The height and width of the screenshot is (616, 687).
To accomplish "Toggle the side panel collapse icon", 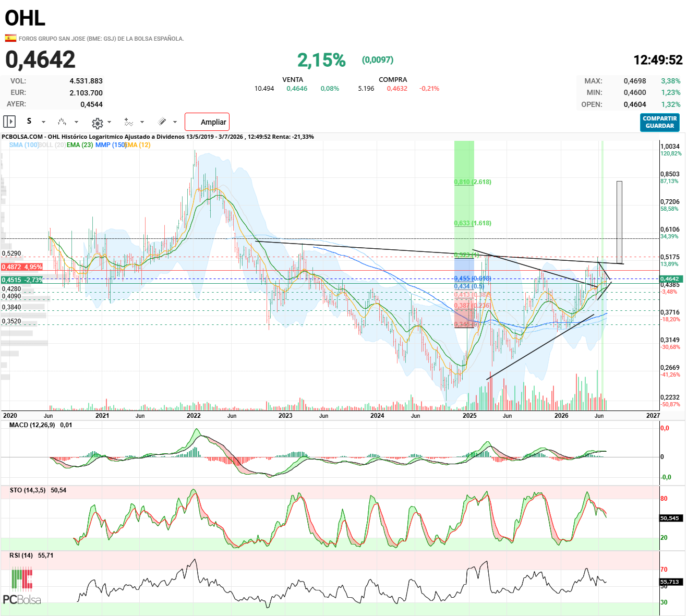I will pyautogui.click(x=9, y=122).
